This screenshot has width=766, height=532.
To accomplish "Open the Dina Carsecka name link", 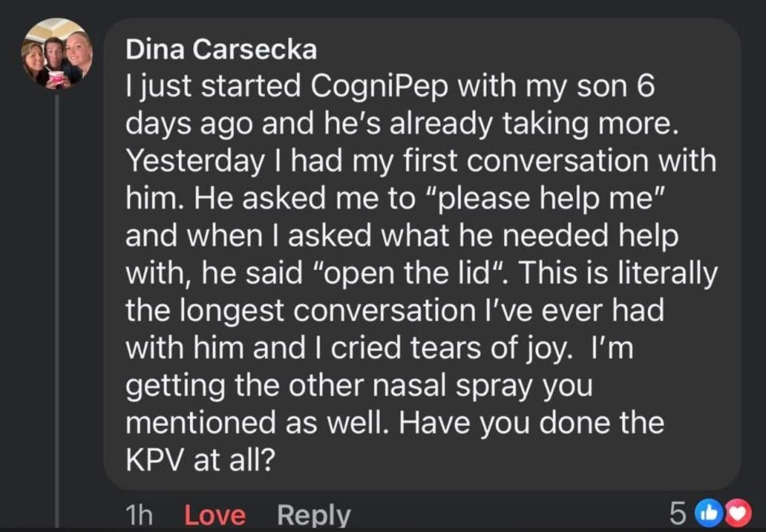I will [221, 49].
